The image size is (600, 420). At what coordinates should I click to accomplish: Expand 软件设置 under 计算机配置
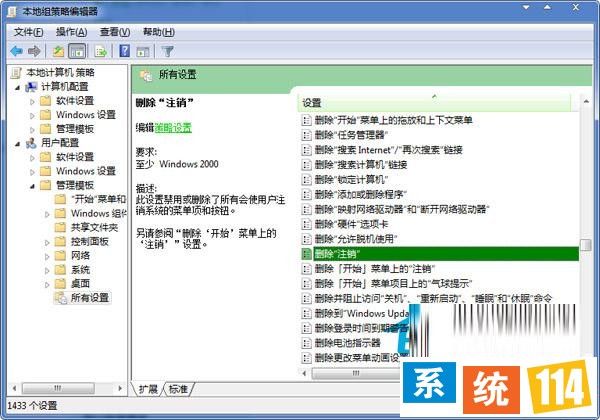tap(32, 102)
